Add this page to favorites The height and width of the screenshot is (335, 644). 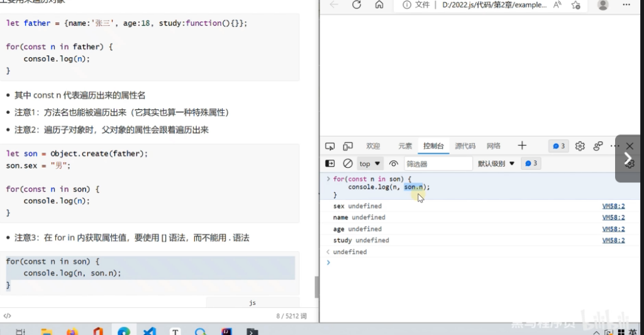tap(576, 5)
